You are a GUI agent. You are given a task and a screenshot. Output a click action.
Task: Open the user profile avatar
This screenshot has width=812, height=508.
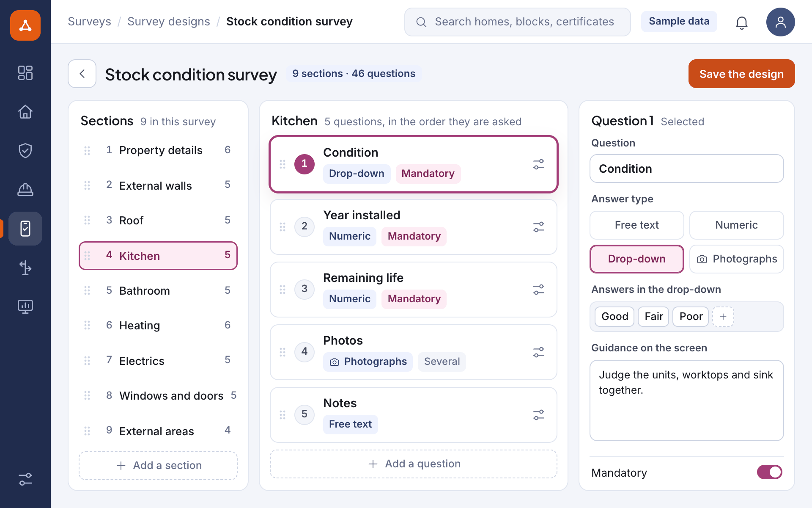[x=781, y=22]
